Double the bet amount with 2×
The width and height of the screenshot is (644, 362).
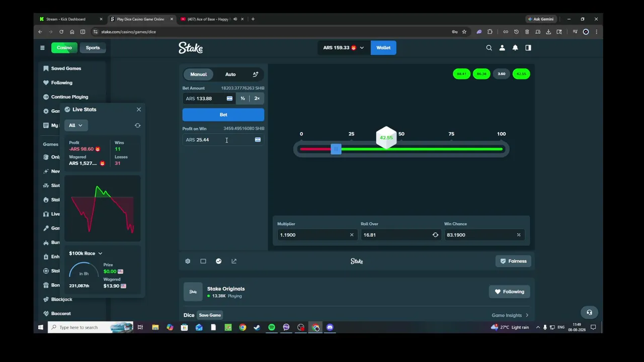pos(257,99)
